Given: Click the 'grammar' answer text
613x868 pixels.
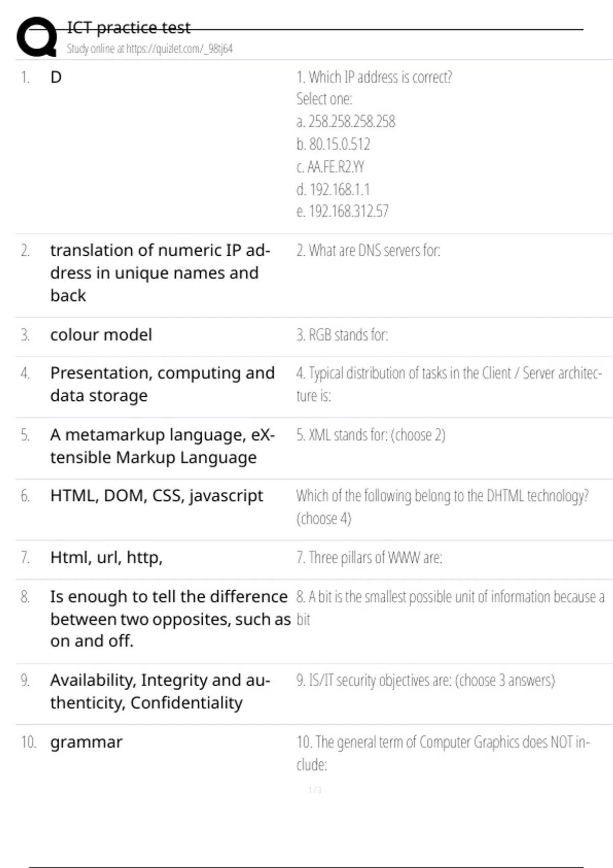Looking at the screenshot, I should tap(86, 742).
